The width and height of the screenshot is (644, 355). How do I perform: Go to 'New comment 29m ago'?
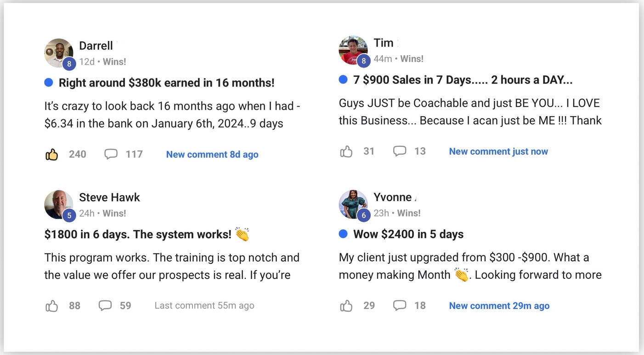click(499, 306)
